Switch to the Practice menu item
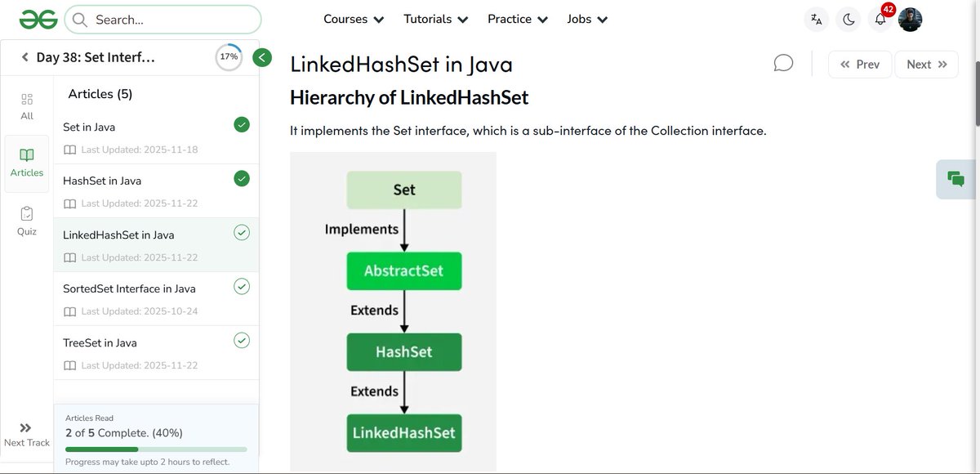Viewport: 980px width, 474px height. (517, 18)
